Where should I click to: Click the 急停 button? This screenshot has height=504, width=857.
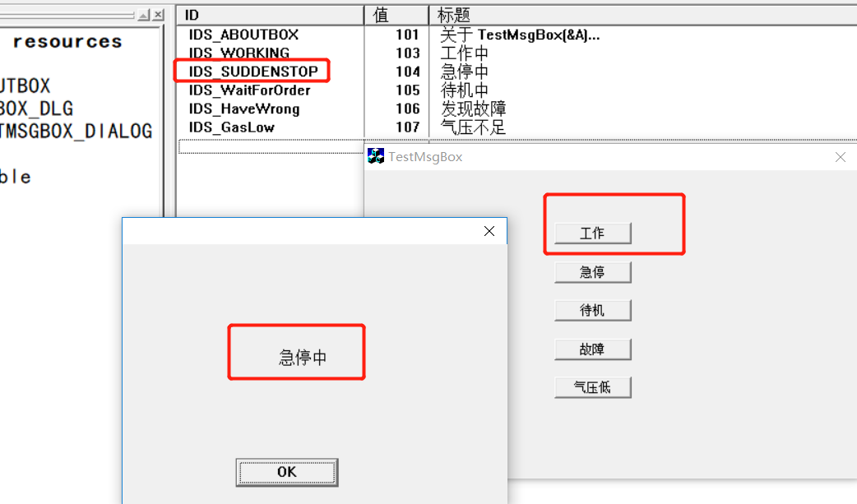click(x=592, y=272)
